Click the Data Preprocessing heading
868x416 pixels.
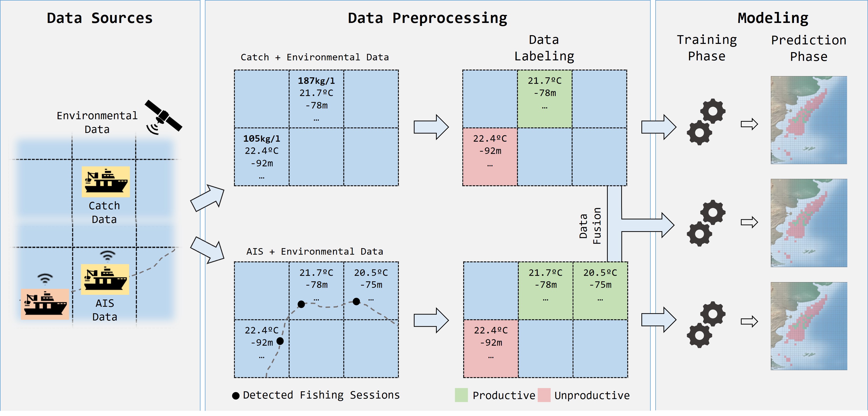coord(427,18)
